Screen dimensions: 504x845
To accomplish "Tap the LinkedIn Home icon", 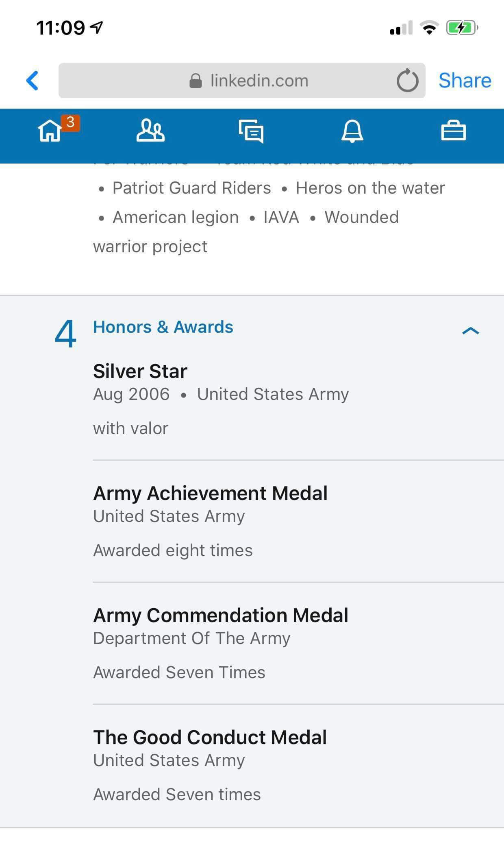I will [x=50, y=131].
